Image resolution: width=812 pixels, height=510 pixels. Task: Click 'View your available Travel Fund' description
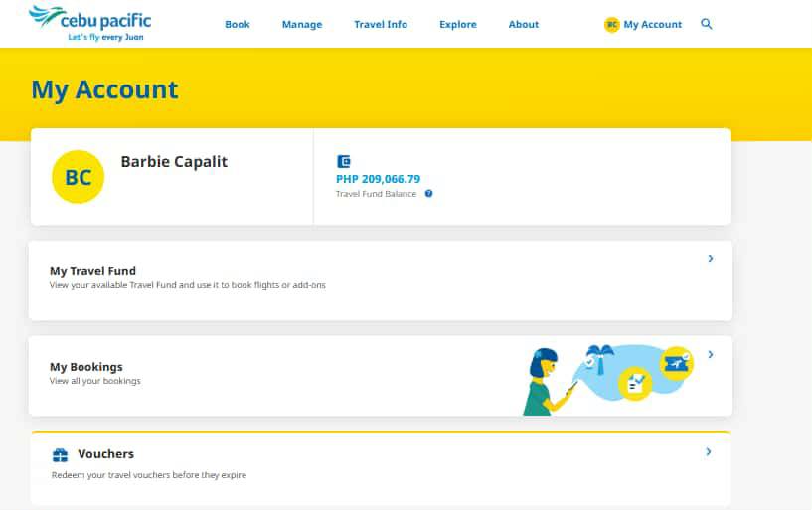coord(188,285)
